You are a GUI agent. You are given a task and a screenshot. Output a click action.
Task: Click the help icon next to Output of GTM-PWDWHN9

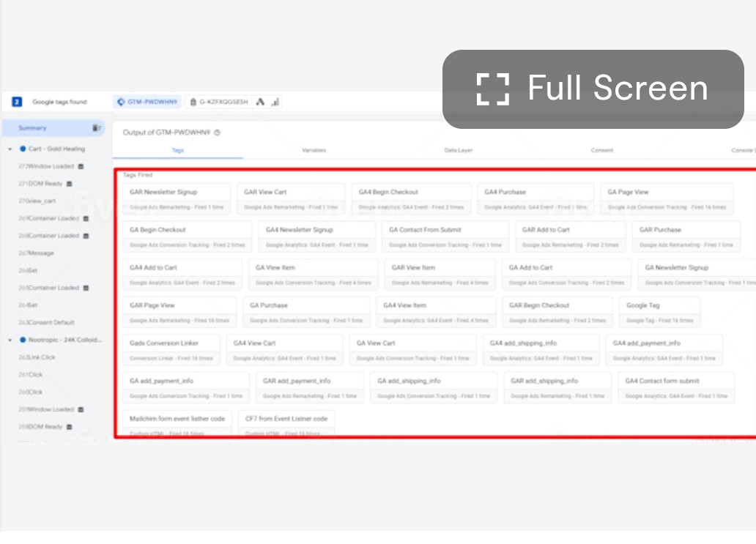click(217, 133)
